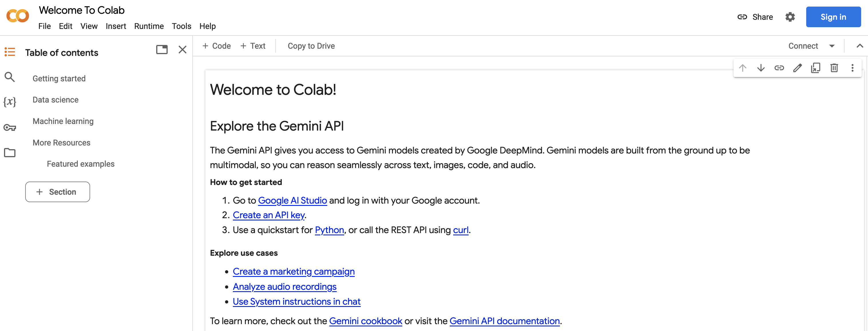Screen dimensions: 868x331
Task: Go to More Resources section
Action: click(x=61, y=142)
